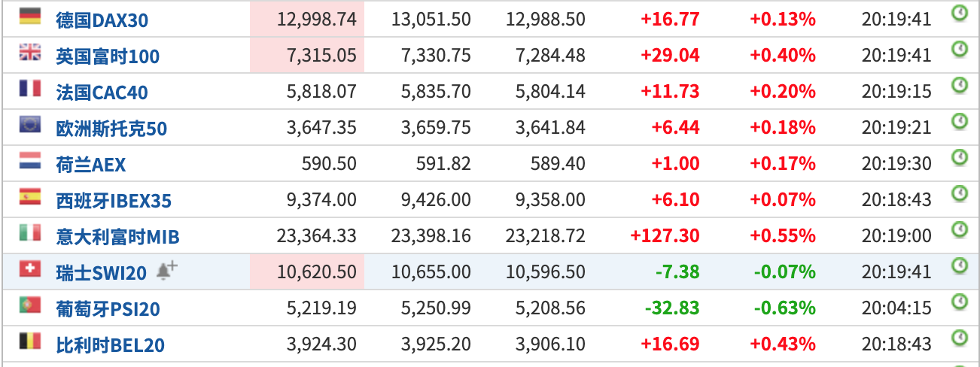Click the 比利时BEL20 index link

pyautogui.click(x=110, y=345)
